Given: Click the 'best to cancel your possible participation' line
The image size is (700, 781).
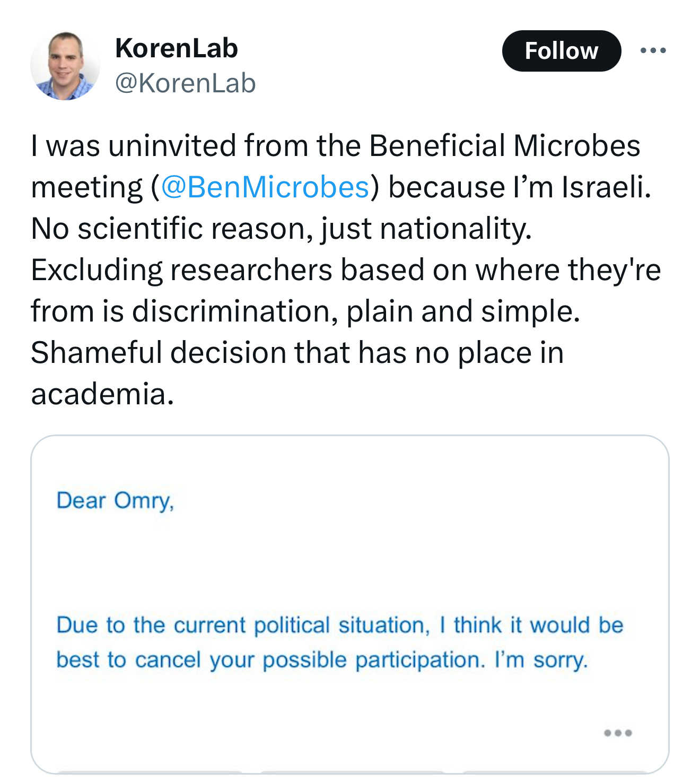Looking at the screenshot, I should [x=270, y=660].
